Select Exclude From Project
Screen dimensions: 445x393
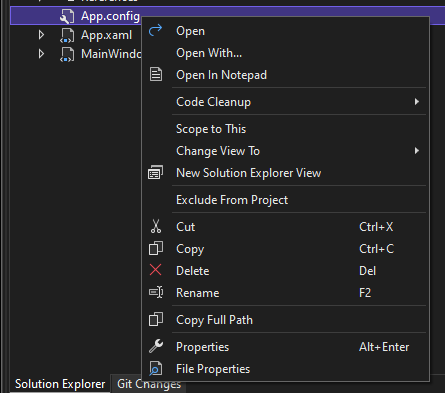coord(286,200)
